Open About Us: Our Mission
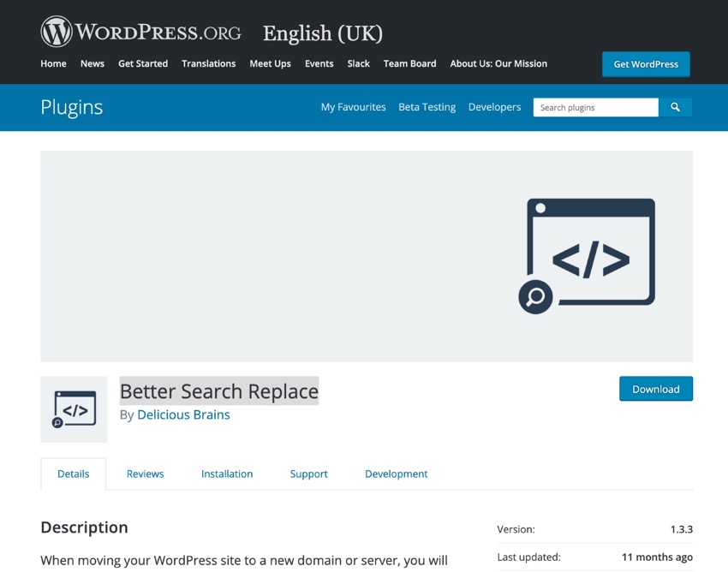 coord(498,63)
